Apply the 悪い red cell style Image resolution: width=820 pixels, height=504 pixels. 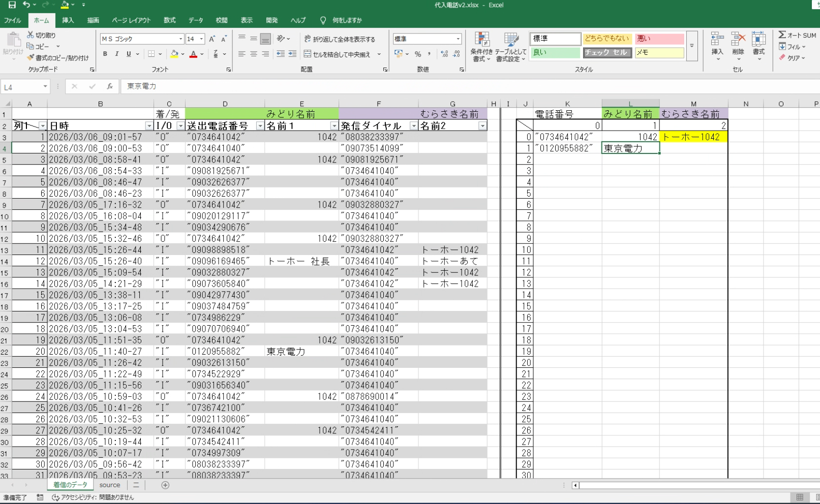[x=659, y=39]
